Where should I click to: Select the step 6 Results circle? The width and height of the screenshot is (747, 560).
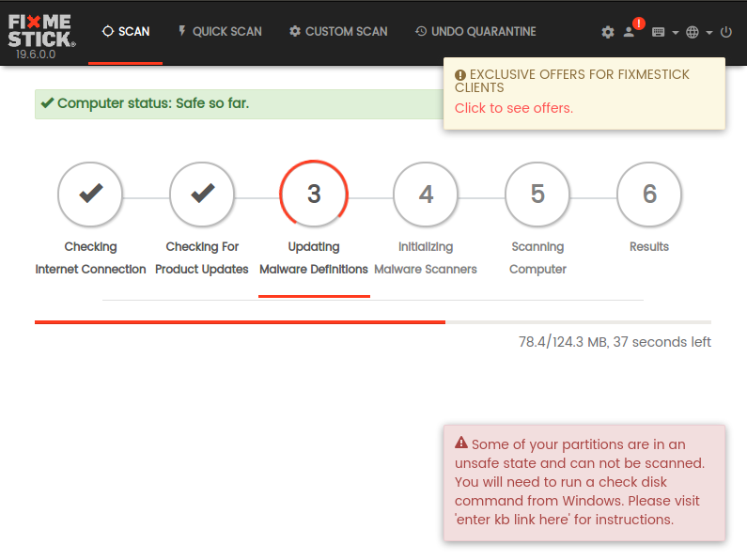pyautogui.click(x=649, y=194)
